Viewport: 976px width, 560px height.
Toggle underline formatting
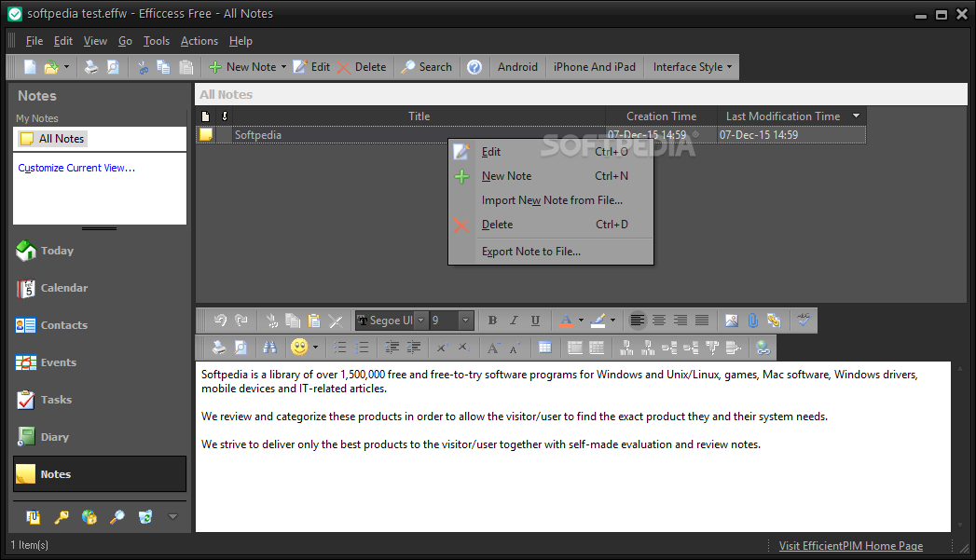(x=535, y=321)
